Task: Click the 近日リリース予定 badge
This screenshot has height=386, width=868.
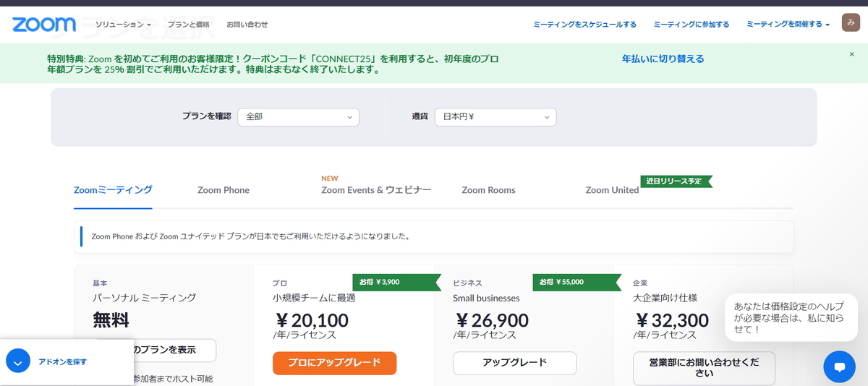Action: (676, 181)
